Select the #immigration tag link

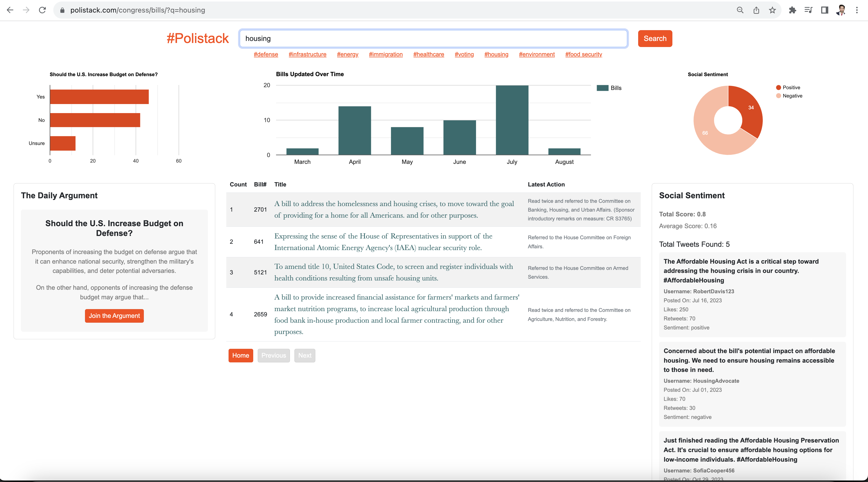click(x=385, y=54)
